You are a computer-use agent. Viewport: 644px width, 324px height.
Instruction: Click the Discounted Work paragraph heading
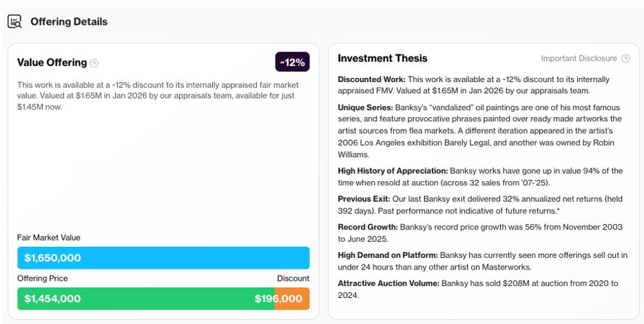[372, 79]
